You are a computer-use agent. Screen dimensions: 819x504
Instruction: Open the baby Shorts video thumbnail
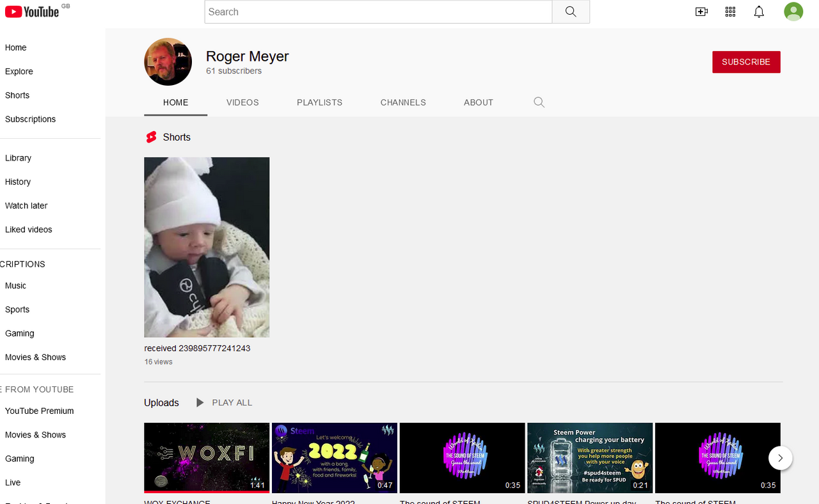tap(207, 247)
